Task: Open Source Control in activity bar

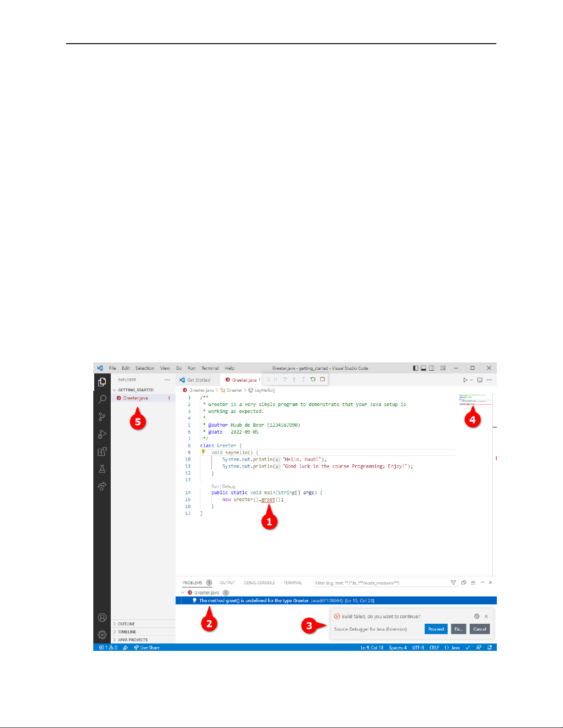Action: coord(102,417)
